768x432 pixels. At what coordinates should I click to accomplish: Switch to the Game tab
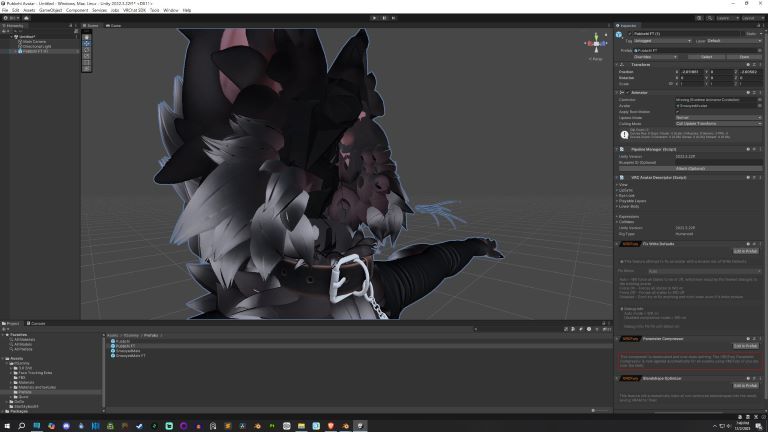pos(114,25)
